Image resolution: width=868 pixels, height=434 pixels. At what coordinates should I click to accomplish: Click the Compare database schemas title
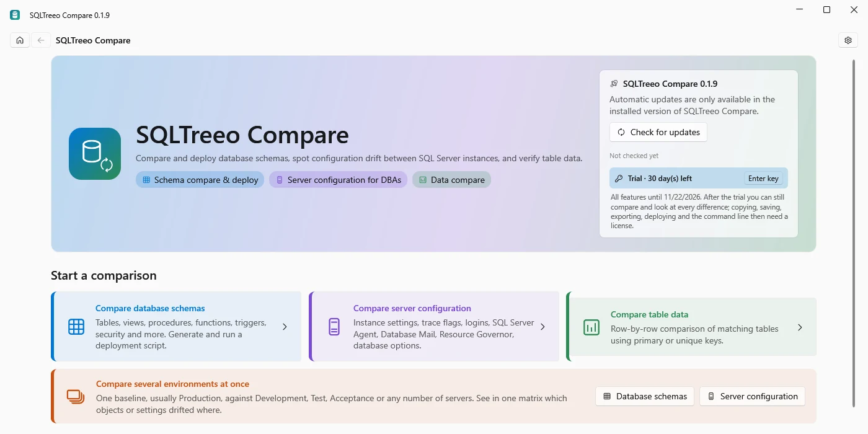[x=150, y=308]
